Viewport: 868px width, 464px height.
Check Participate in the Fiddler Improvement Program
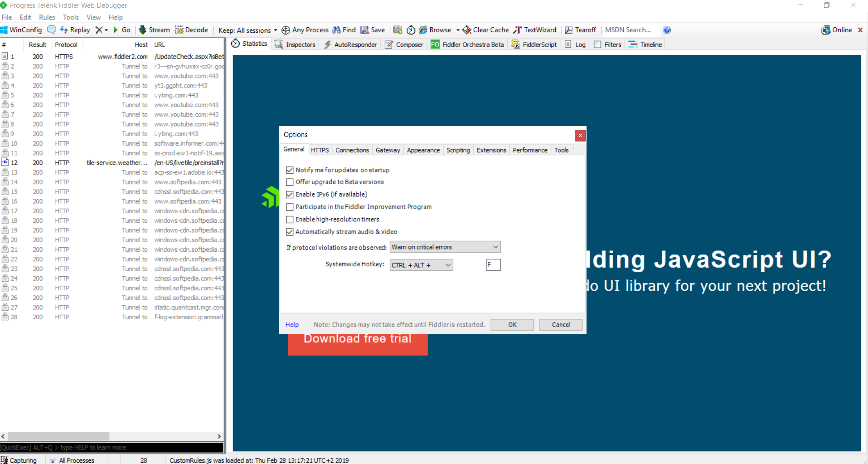tap(290, 207)
